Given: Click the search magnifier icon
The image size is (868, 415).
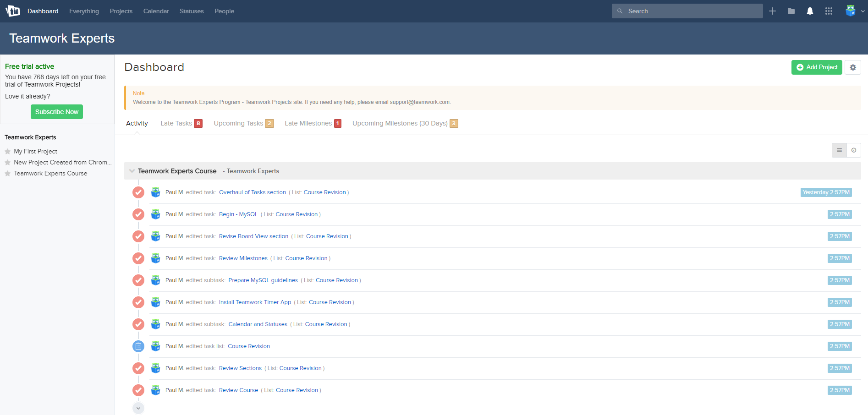Looking at the screenshot, I should point(620,11).
